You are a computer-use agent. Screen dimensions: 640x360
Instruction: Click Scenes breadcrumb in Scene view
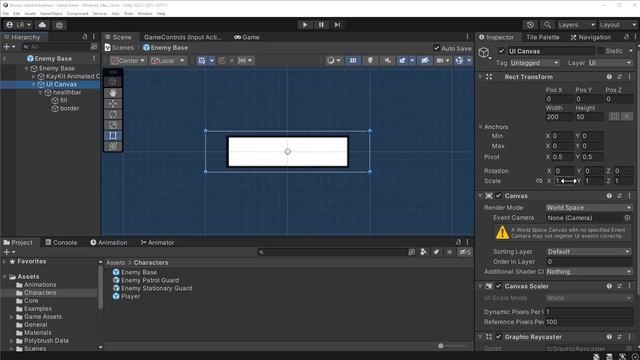tap(119, 48)
